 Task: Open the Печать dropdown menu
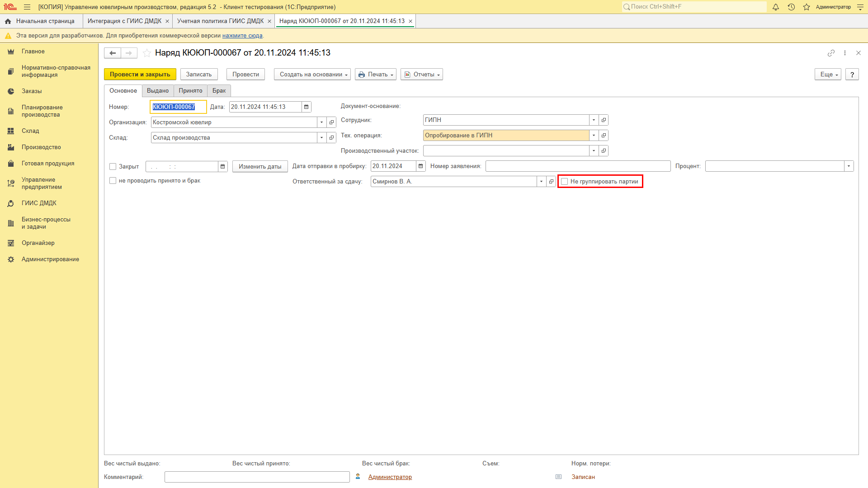pos(376,75)
